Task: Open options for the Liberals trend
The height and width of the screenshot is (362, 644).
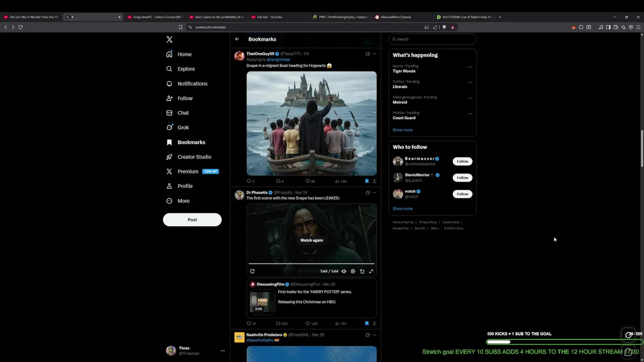Action: pyautogui.click(x=470, y=82)
